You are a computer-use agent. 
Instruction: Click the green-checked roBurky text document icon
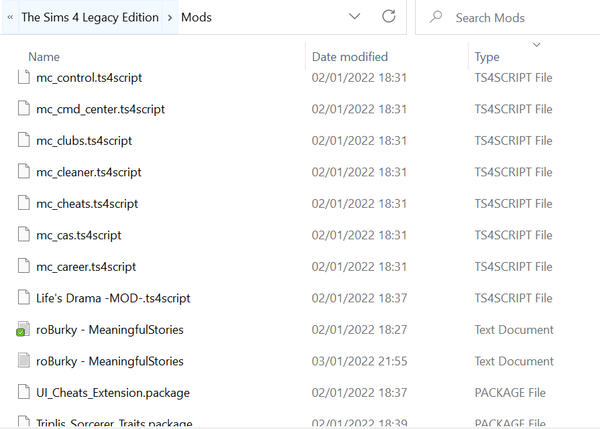(x=23, y=329)
